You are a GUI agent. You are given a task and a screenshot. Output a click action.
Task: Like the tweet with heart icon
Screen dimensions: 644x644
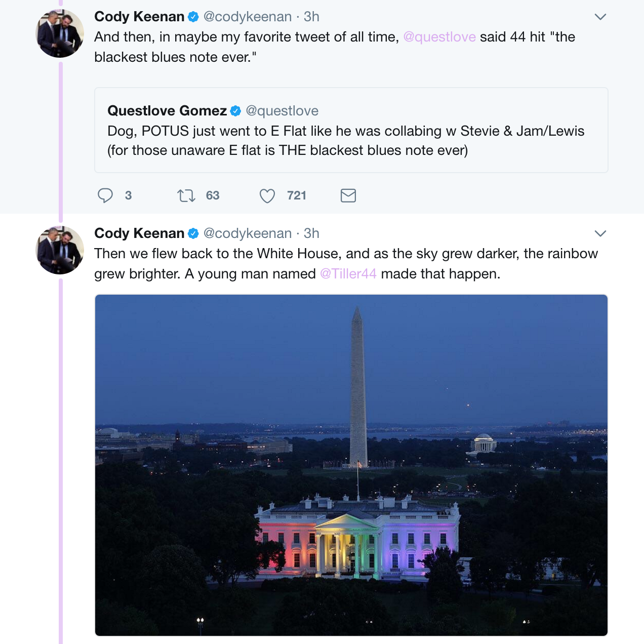coord(267,195)
